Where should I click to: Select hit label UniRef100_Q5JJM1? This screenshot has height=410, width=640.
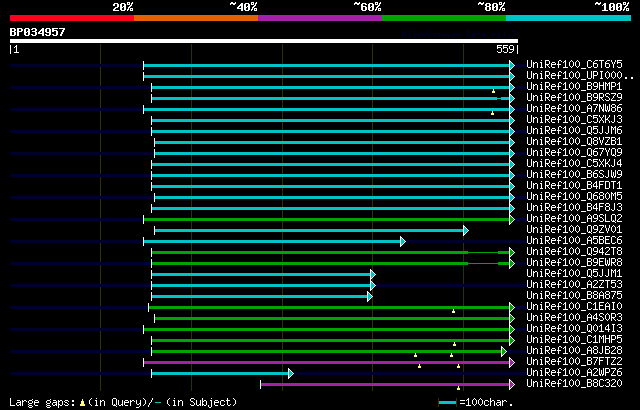pyautogui.click(x=574, y=274)
